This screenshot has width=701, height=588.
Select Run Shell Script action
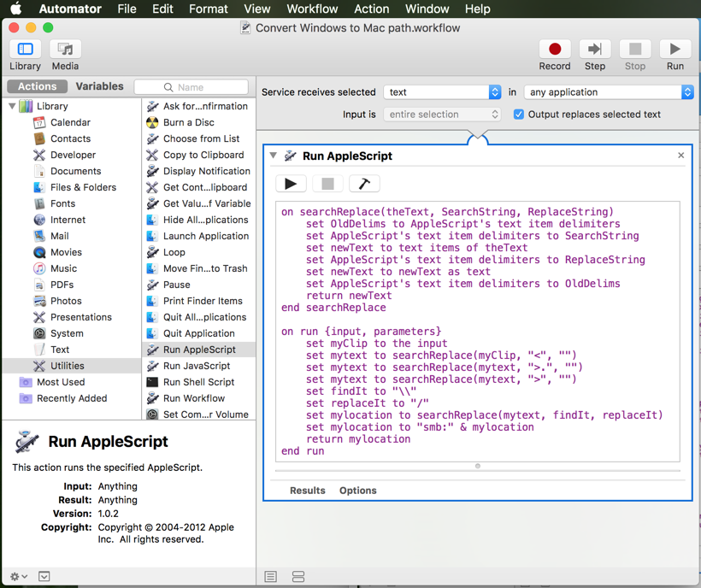[x=197, y=382]
